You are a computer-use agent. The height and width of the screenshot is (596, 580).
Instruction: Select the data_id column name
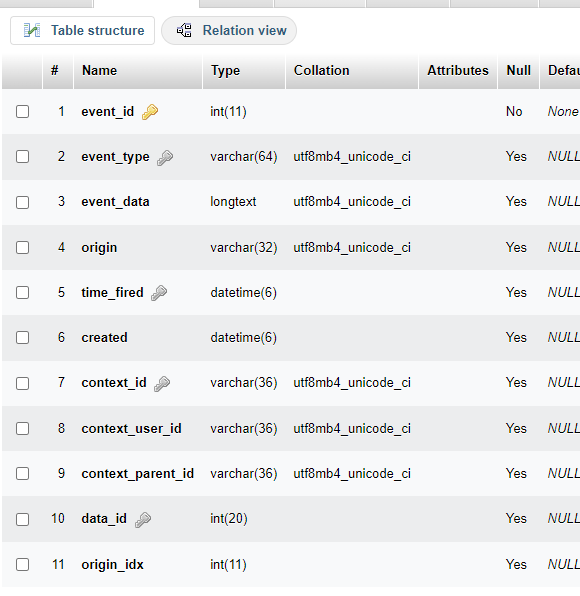104,519
